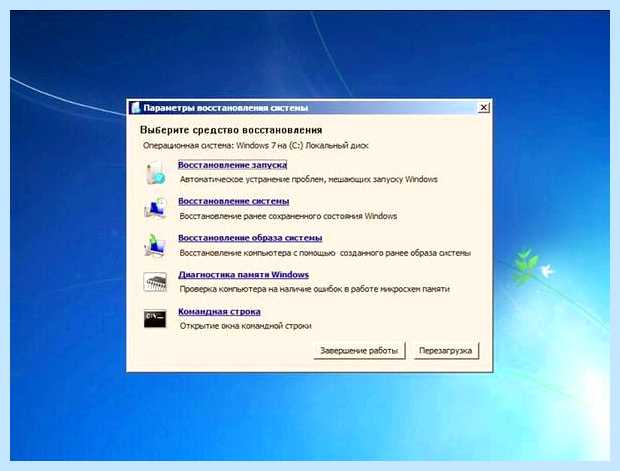Launch Диагностика памяти Windows link
Viewport: 620px width, 471px height.
244,274
